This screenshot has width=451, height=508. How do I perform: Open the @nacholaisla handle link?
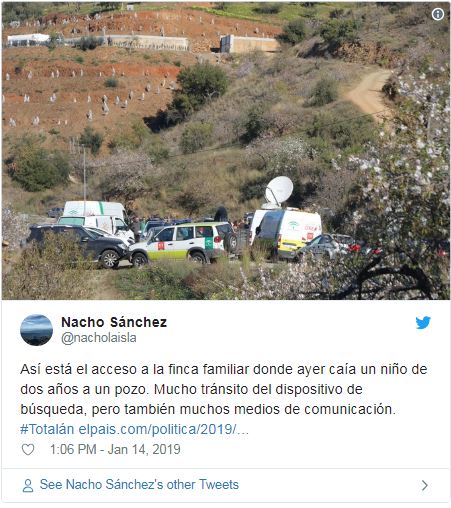point(99,338)
